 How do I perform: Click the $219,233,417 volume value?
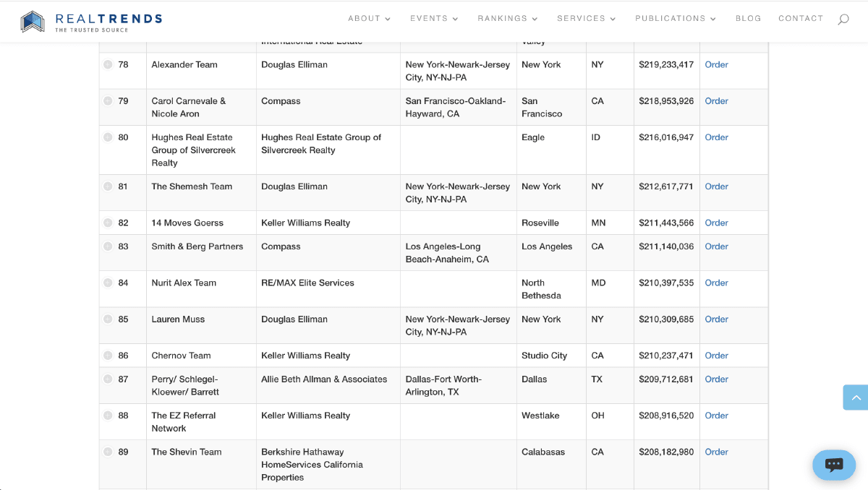pyautogui.click(x=666, y=64)
